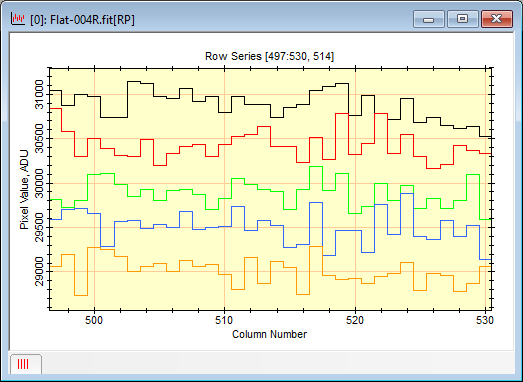Image resolution: width=523 pixels, height=382 pixels.
Task: Click the 30500 tick label on y-axis
Action: coord(39,138)
